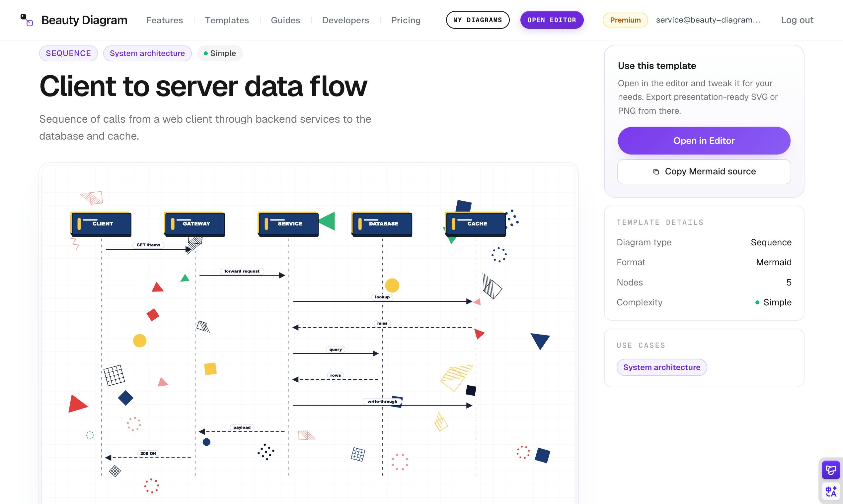Screen dimensions: 843x504
Task: Click the Log out link
Action: [797, 20]
